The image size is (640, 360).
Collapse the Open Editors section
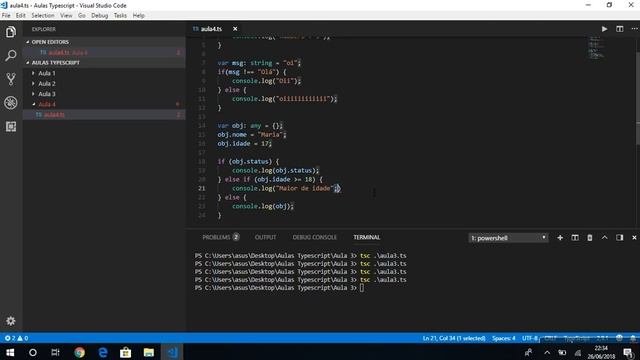click(x=104, y=42)
